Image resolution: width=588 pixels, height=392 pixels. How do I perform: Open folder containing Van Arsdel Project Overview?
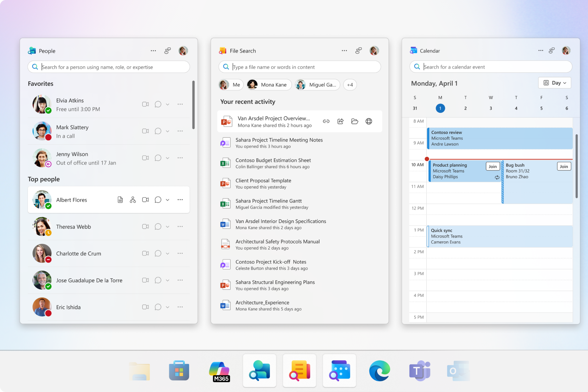pos(355,121)
